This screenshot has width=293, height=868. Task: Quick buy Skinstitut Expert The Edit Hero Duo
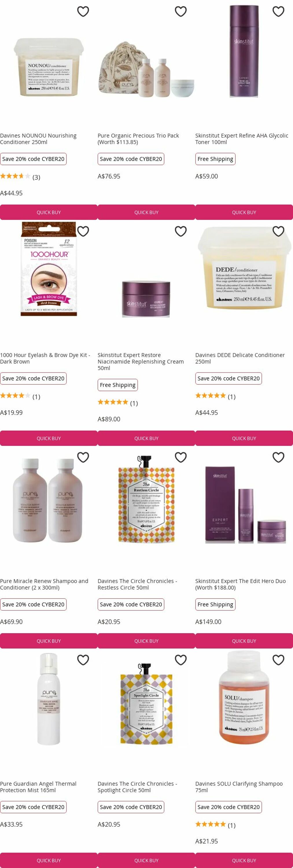coord(244,641)
